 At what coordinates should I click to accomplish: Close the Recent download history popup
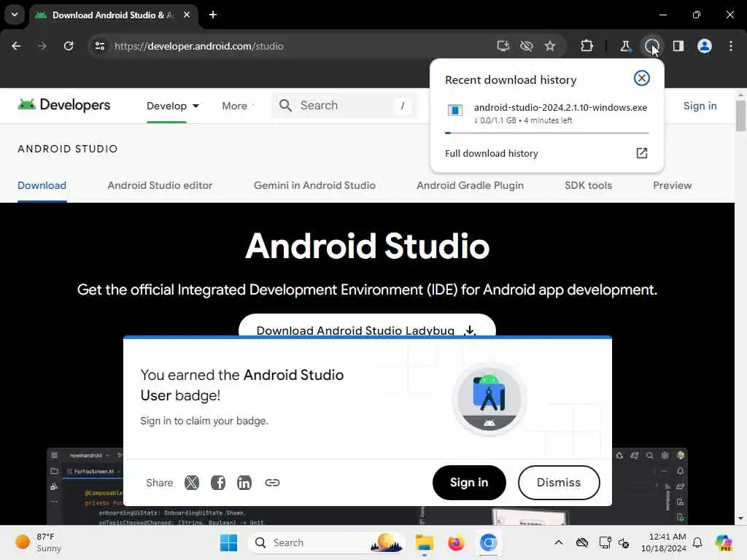click(x=642, y=78)
